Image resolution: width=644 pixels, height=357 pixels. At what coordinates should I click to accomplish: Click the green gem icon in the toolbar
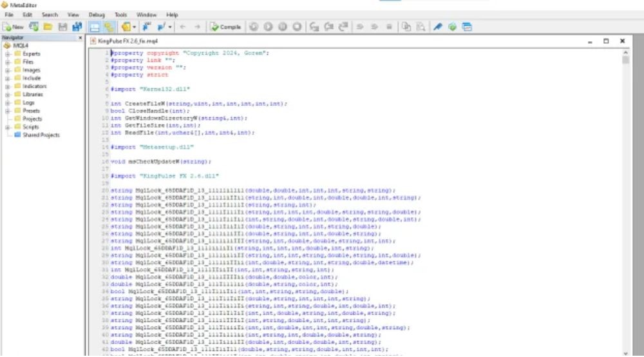click(452, 26)
